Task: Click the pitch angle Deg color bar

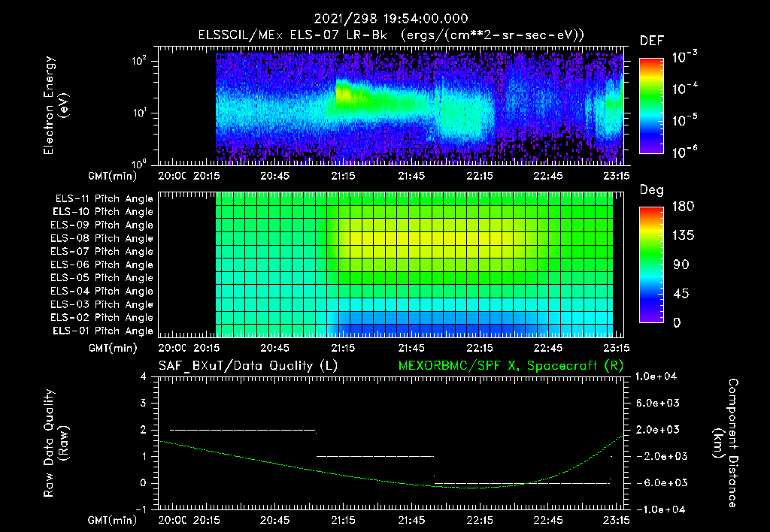Action: click(x=651, y=264)
